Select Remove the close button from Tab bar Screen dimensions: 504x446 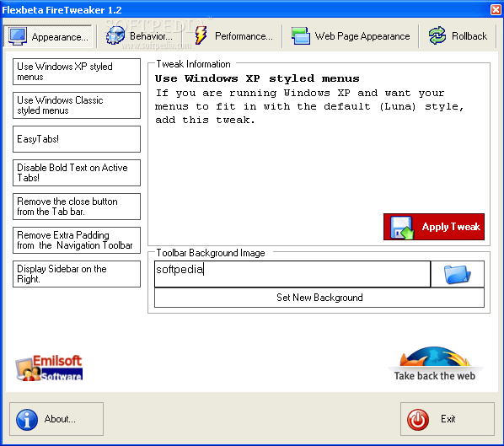pyautogui.click(x=77, y=207)
